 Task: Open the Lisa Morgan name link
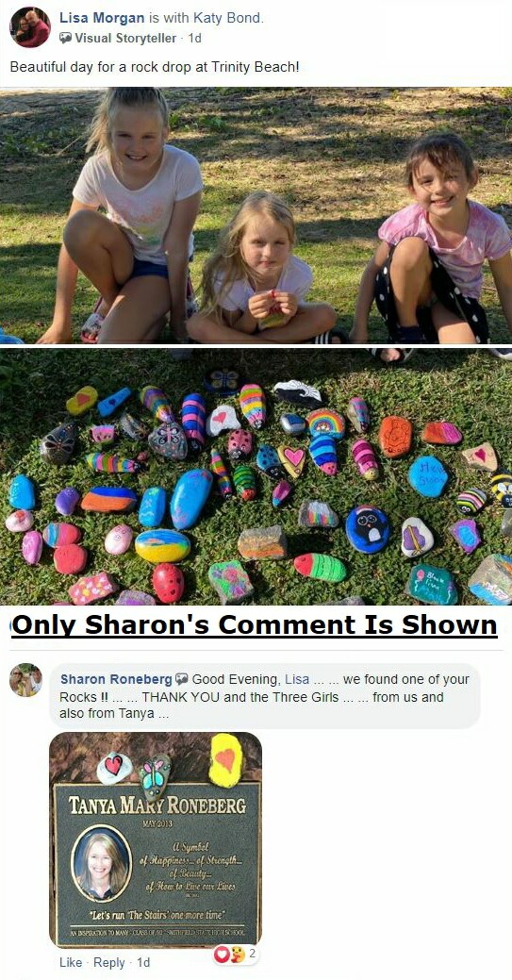102,18
